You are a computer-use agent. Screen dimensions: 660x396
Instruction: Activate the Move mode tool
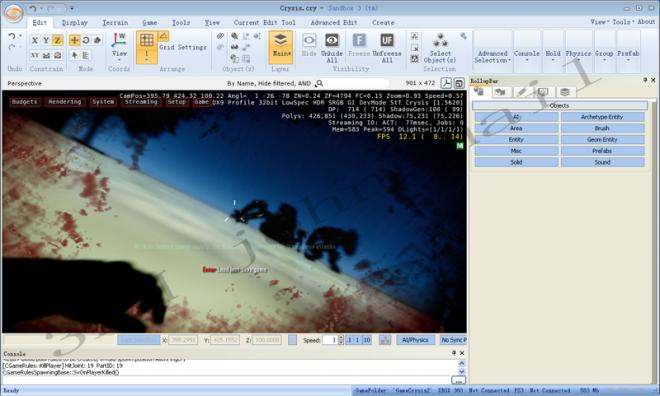tap(75, 40)
